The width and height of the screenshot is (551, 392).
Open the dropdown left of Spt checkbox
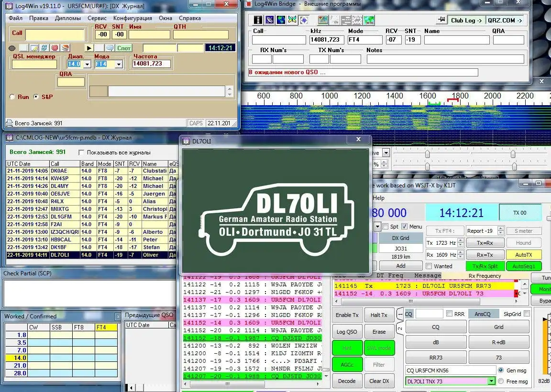coord(377,227)
